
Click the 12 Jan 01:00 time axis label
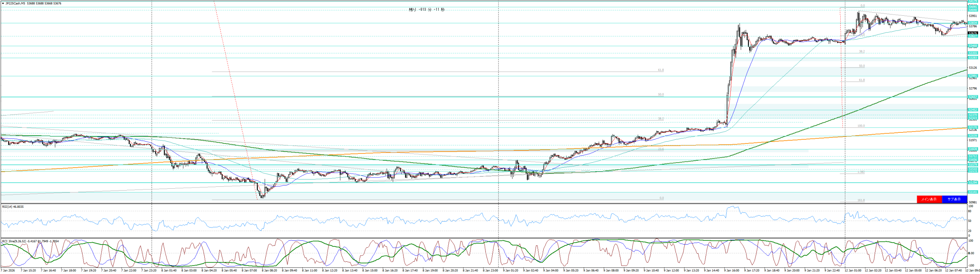[853, 271]
